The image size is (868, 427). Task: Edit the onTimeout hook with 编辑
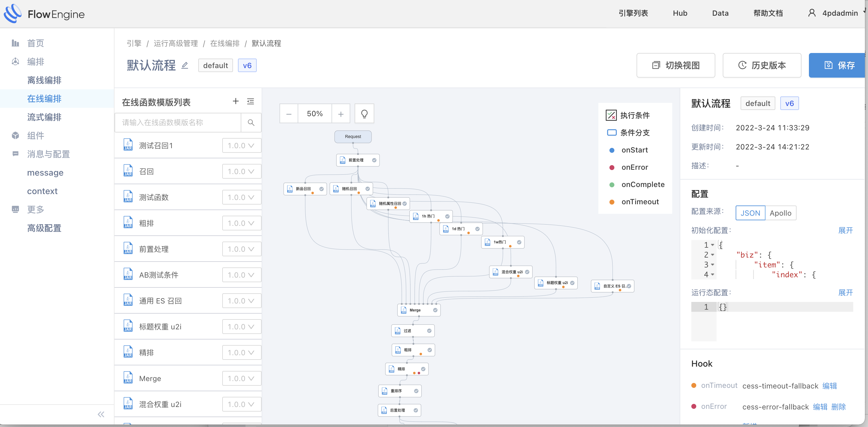829,385
